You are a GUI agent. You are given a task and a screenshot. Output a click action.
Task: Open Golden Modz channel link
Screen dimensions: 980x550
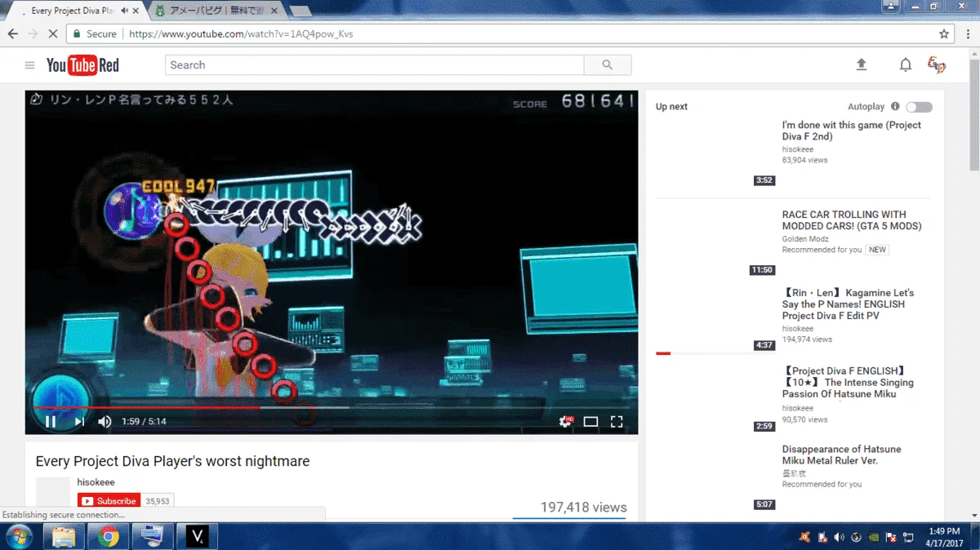tap(805, 239)
